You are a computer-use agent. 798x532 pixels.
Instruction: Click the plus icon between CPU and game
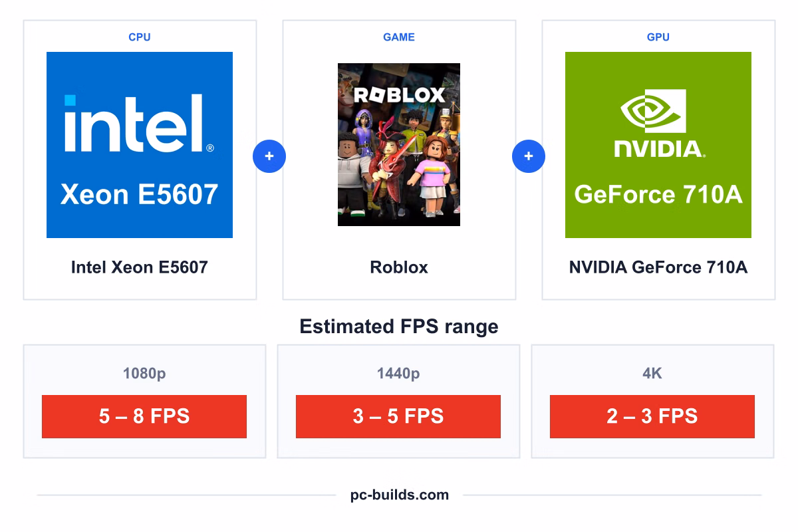[x=269, y=156]
